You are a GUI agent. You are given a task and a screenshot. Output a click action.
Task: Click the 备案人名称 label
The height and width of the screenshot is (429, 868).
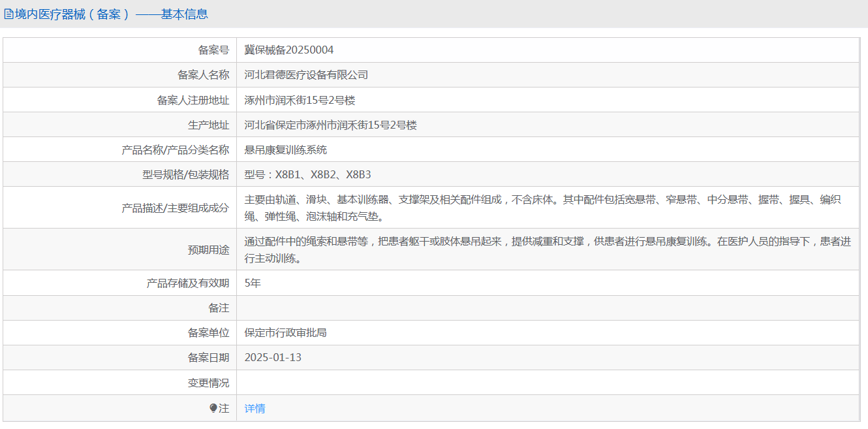(203, 75)
